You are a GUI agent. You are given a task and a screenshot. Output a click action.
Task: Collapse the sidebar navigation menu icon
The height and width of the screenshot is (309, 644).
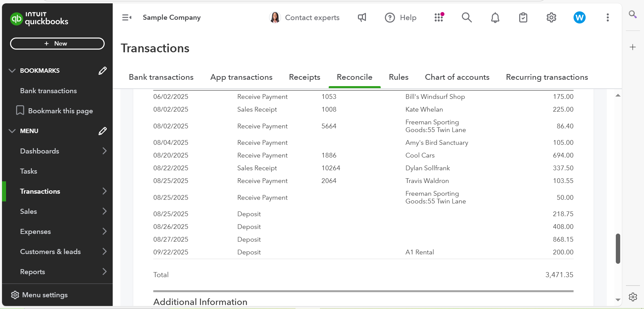pyautogui.click(x=126, y=17)
